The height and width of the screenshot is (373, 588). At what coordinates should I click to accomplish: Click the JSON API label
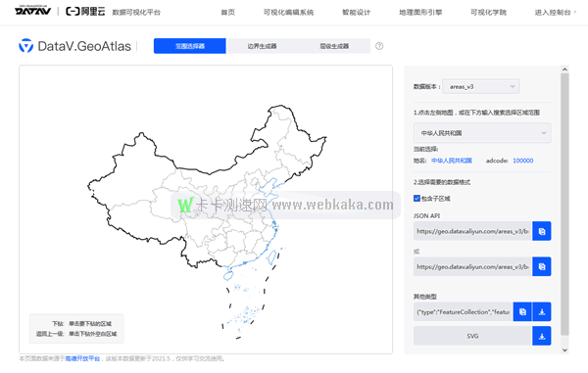point(426,215)
